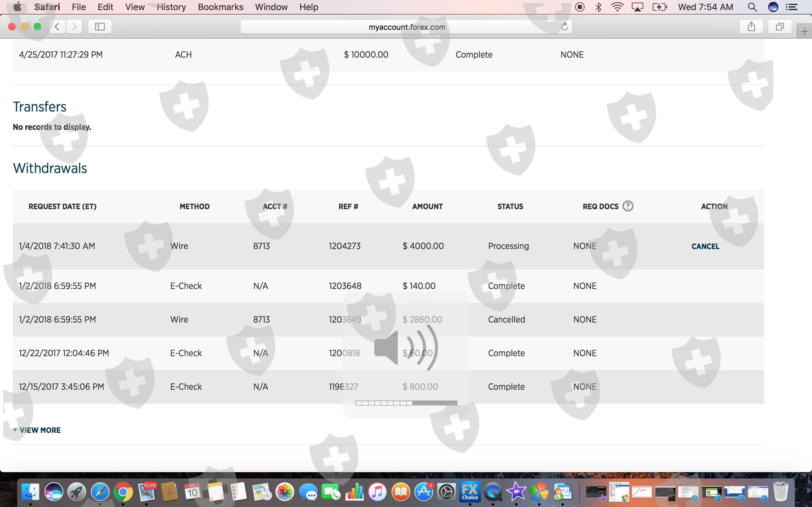
Task: Open Spotlight search in menu bar
Action: point(752,7)
